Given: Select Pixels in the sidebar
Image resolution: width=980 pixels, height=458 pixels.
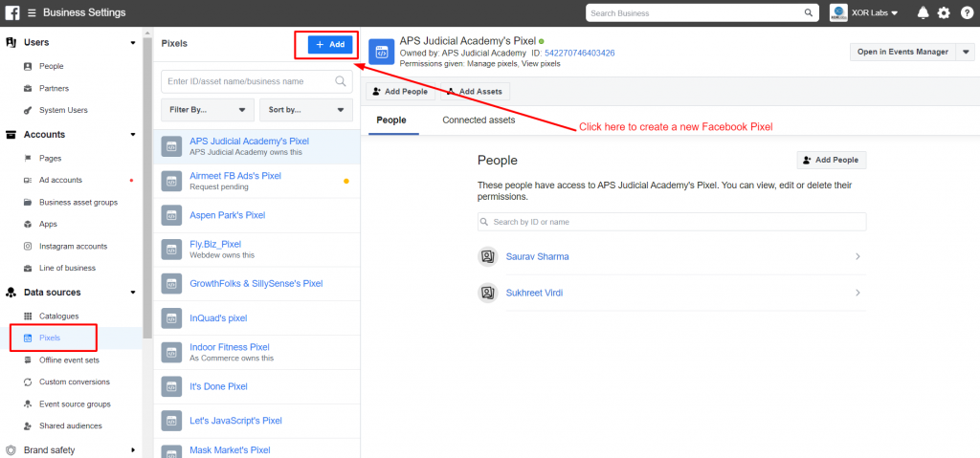Looking at the screenshot, I should pyautogui.click(x=50, y=338).
